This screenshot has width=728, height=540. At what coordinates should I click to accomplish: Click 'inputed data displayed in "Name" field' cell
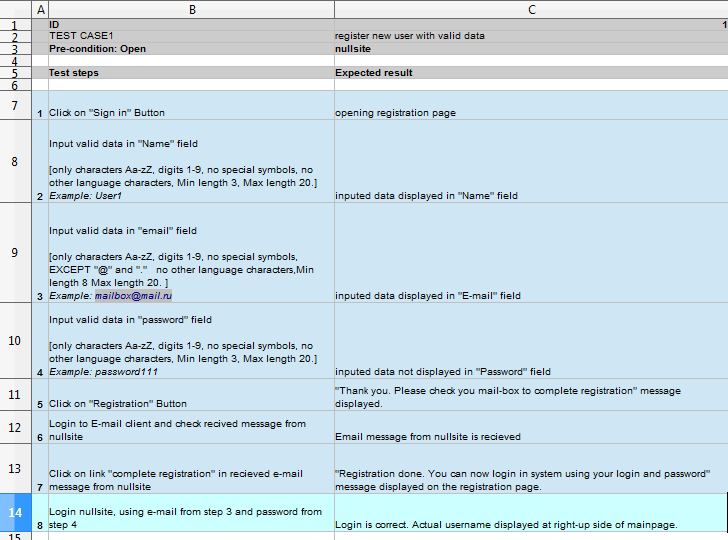click(531, 161)
